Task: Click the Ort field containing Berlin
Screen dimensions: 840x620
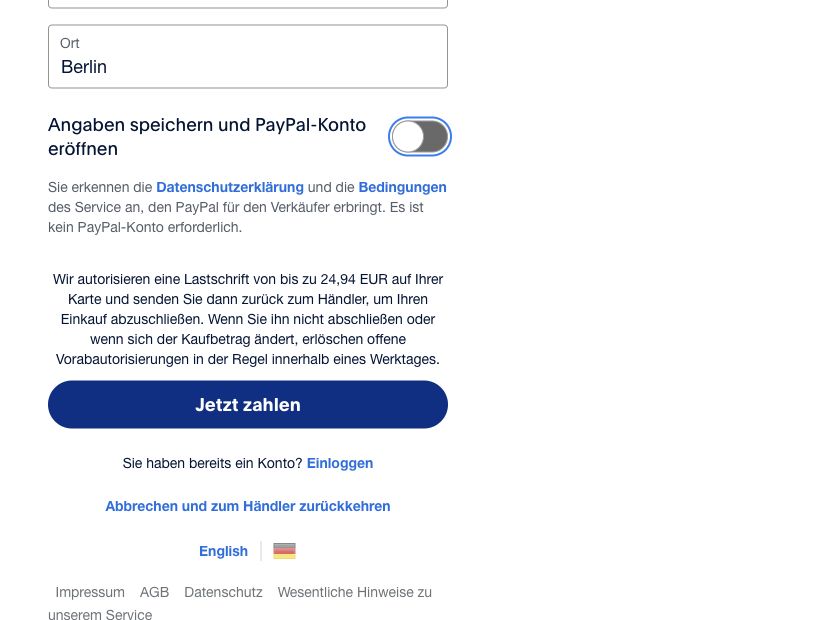Action: click(x=248, y=56)
